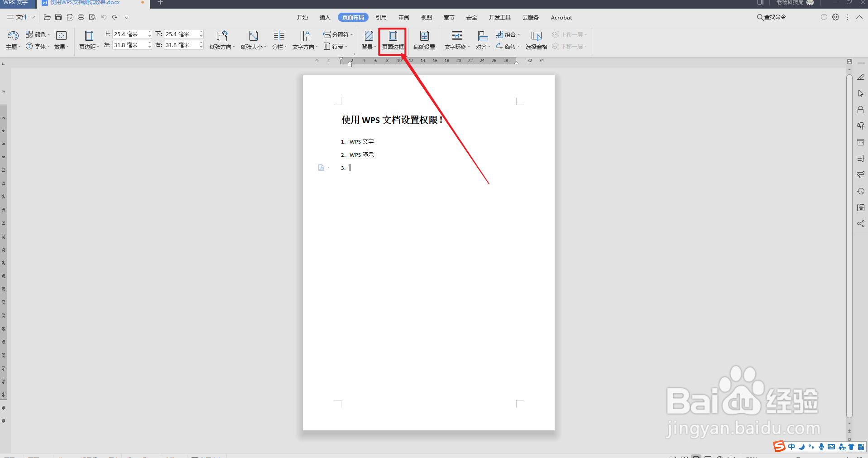Open the settings gear icon in ribbon
Screen dimensions: 868x458
[836, 17]
